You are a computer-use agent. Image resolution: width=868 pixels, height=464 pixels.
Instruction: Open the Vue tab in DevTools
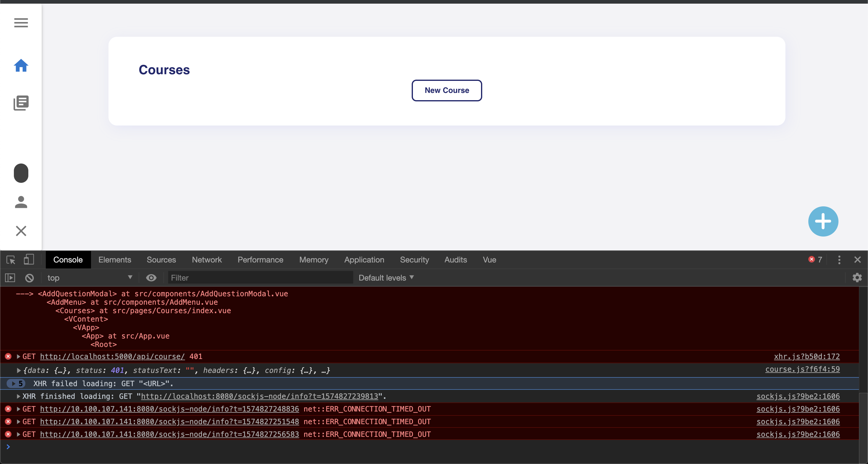pyautogui.click(x=489, y=260)
